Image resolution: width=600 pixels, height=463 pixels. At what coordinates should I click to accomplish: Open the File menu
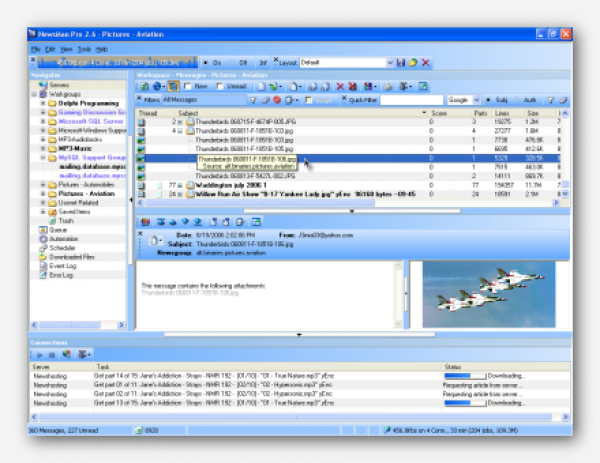click(36, 49)
